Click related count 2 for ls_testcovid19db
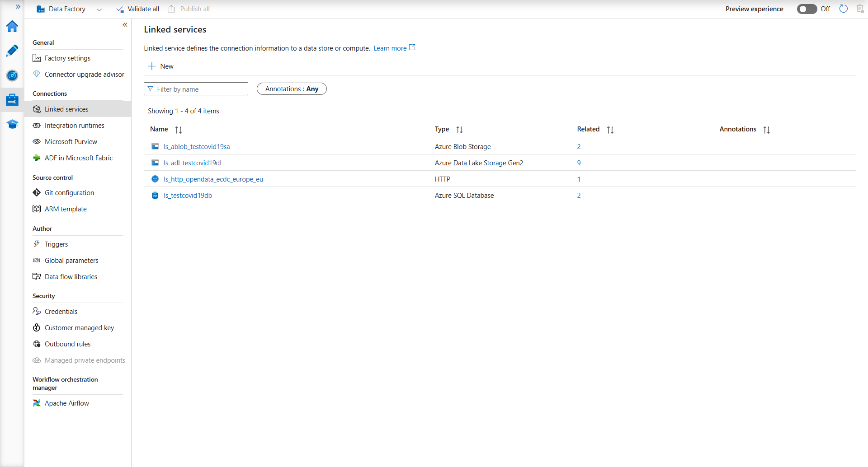 [579, 196]
